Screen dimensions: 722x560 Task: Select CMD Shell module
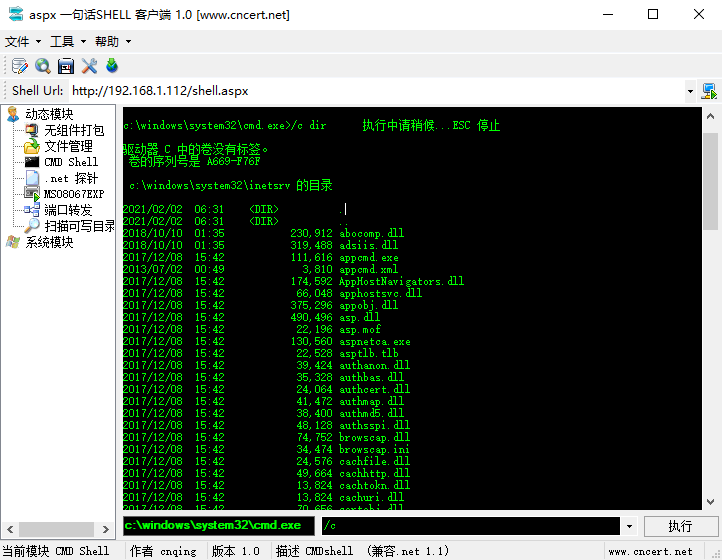tap(71, 162)
